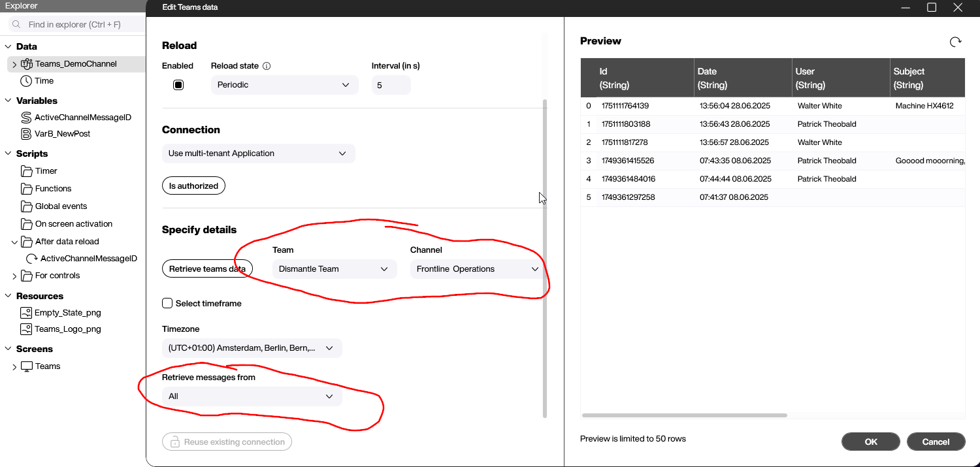This screenshot has height=467, width=980.
Task: Click the reload script icon under After data reload
Action: click(32, 259)
